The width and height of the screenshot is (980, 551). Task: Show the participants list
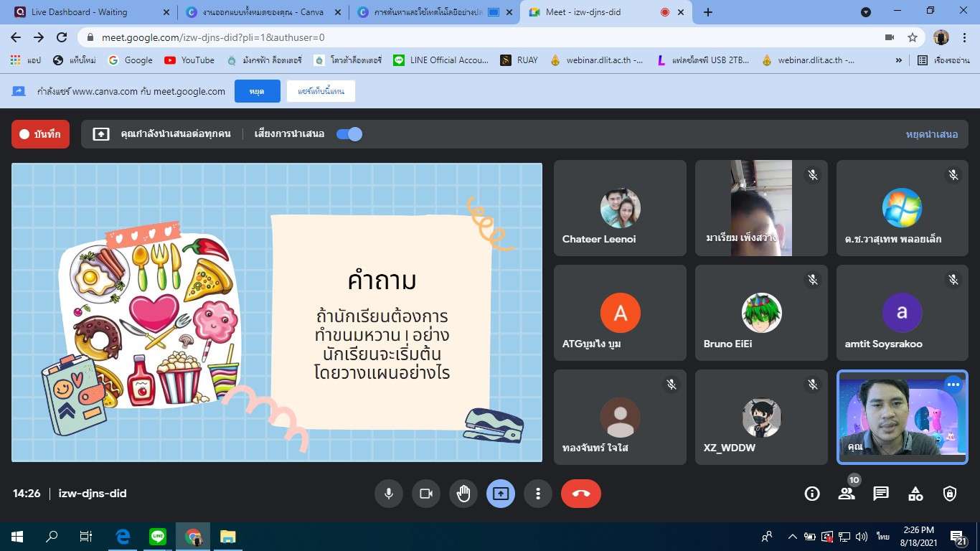click(x=847, y=494)
